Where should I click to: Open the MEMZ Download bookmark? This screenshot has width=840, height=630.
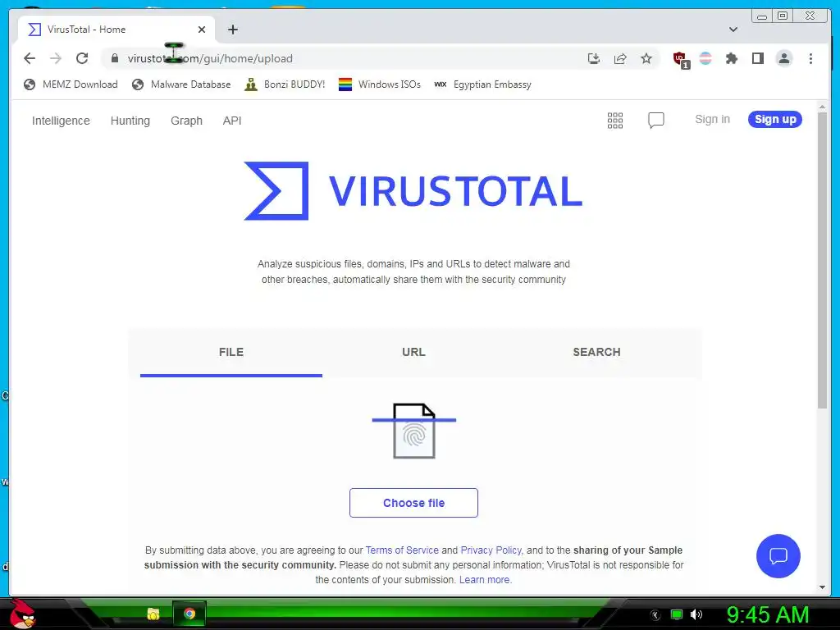(71, 84)
